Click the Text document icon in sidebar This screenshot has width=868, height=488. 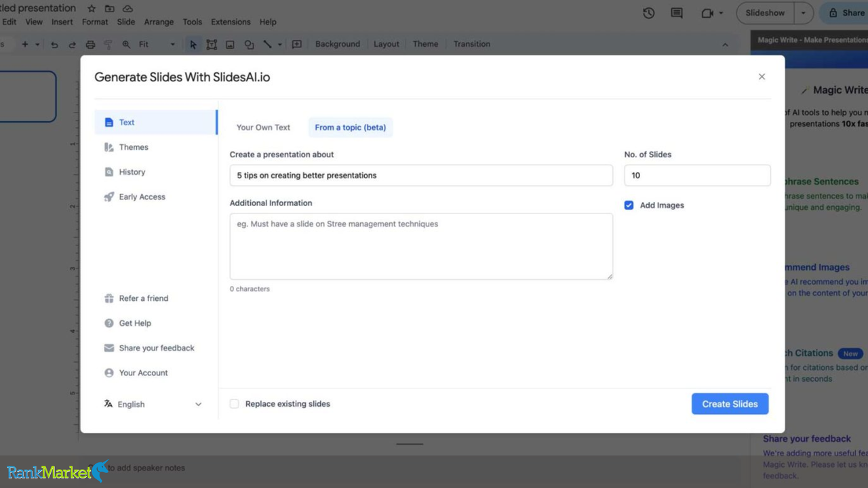point(108,123)
